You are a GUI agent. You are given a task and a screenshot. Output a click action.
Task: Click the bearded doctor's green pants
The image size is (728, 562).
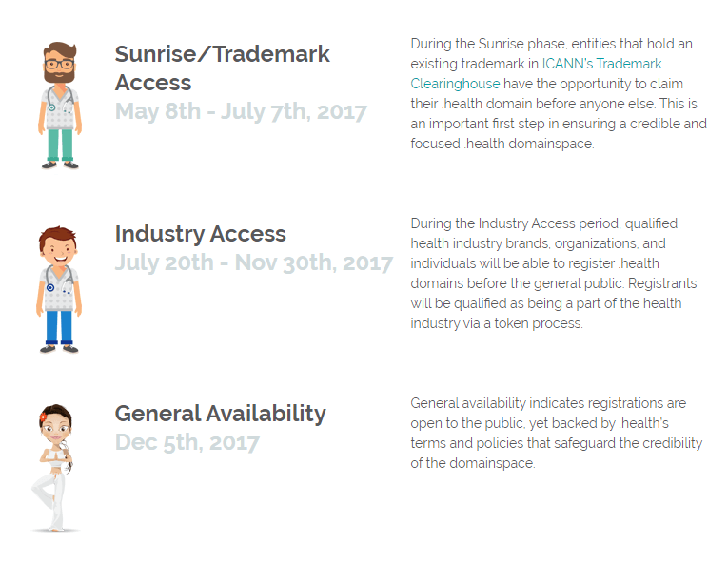click(x=60, y=143)
